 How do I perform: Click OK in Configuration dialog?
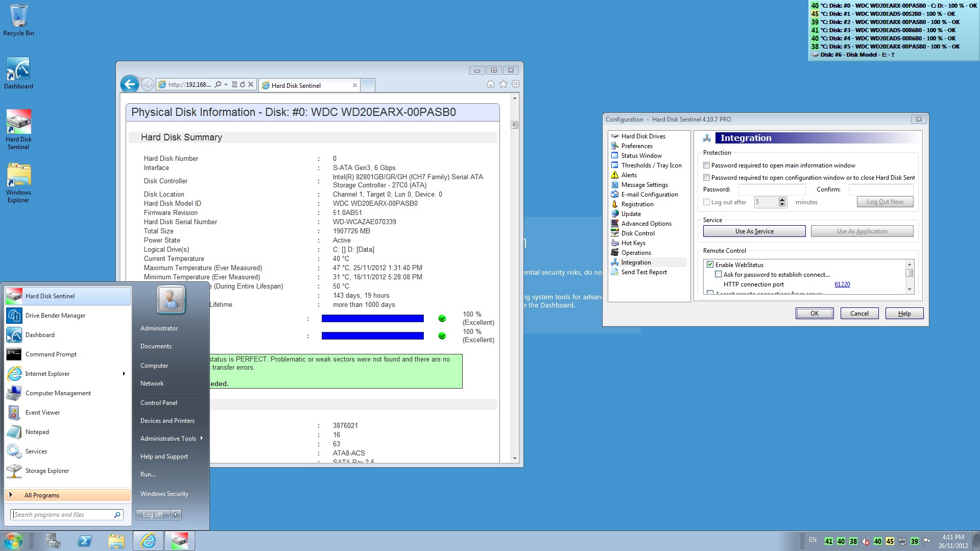click(x=815, y=314)
